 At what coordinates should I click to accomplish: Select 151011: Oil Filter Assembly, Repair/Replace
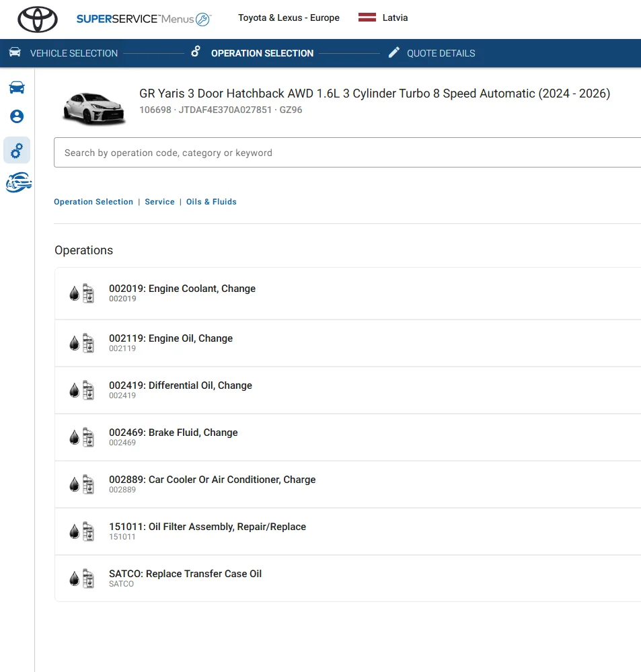click(348, 531)
